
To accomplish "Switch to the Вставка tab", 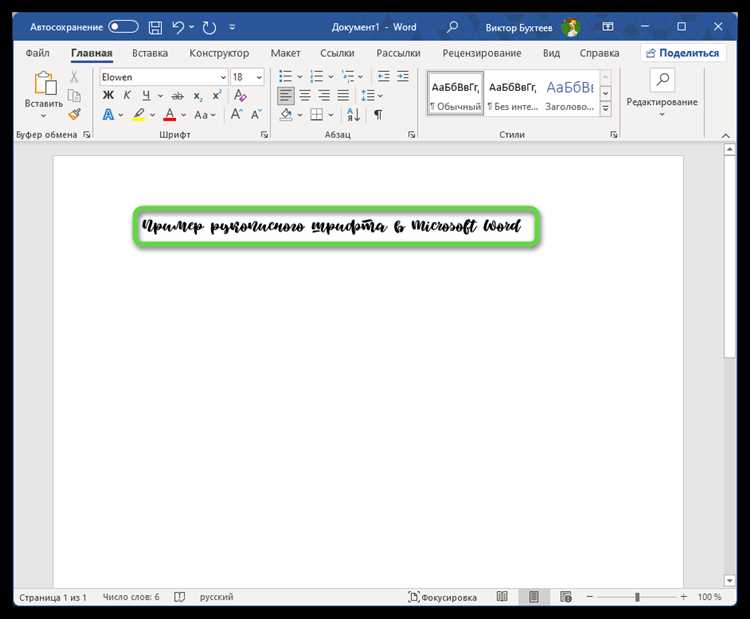I will [x=150, y=53].
